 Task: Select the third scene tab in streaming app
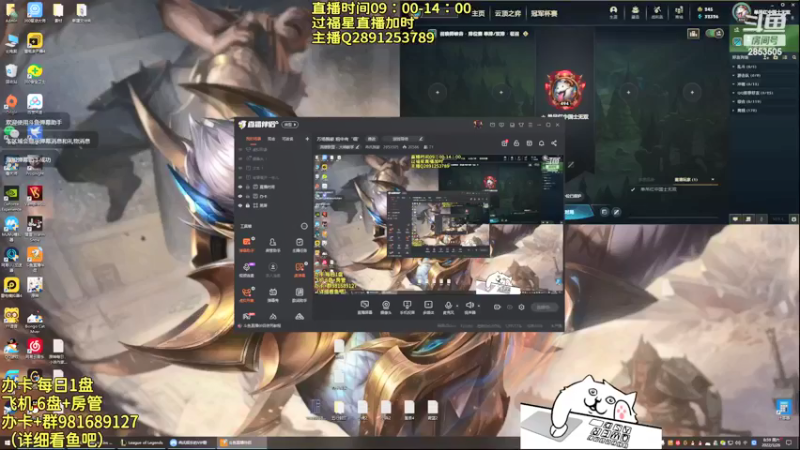point(288,139)
